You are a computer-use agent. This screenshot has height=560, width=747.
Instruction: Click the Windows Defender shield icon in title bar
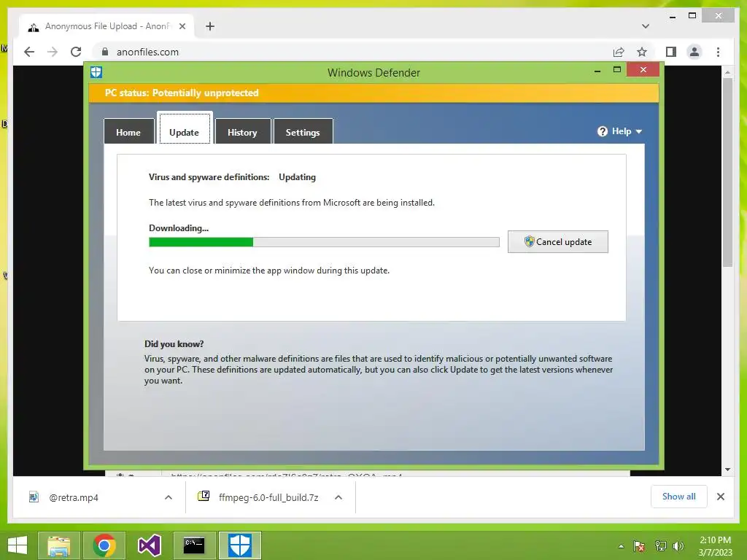pos(96,72)
